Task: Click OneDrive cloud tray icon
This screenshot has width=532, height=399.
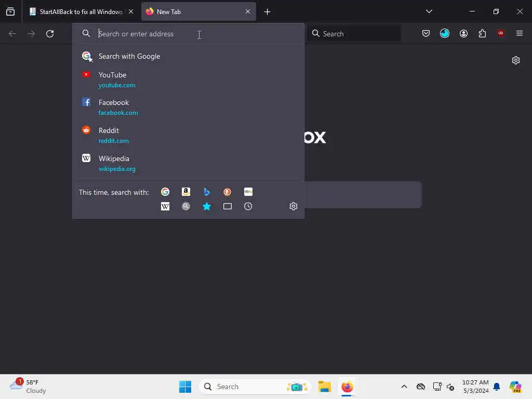Action: [421, 387]
